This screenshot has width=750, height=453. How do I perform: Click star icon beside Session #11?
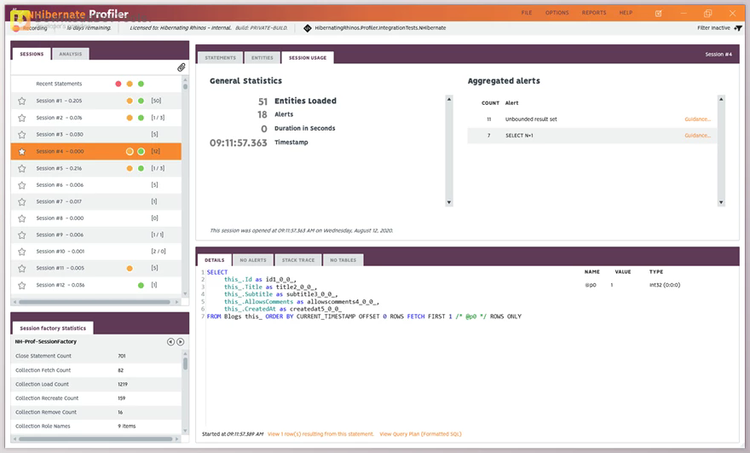click(x=22, y=268)
